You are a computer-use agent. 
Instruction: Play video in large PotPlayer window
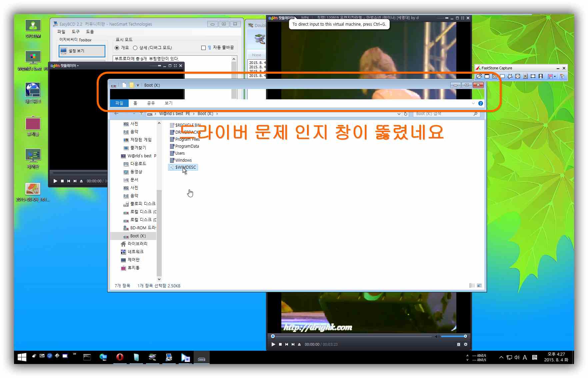[273, 344]
